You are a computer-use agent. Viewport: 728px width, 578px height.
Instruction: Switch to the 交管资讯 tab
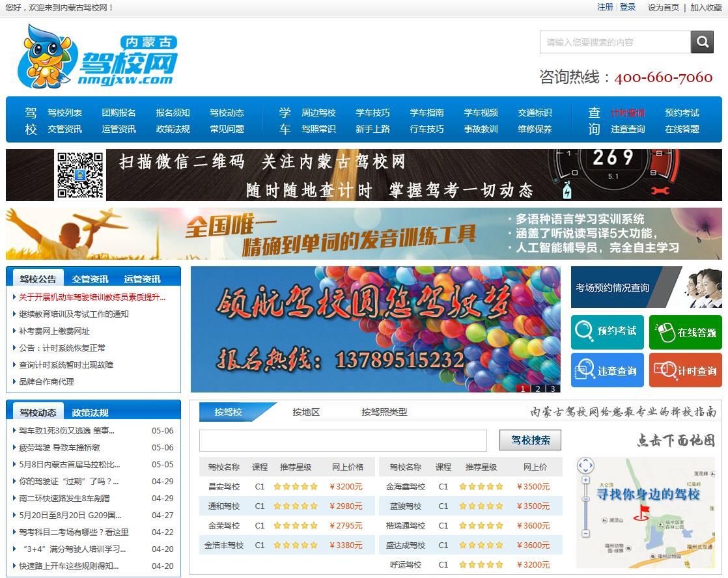(x=90, y=279)
